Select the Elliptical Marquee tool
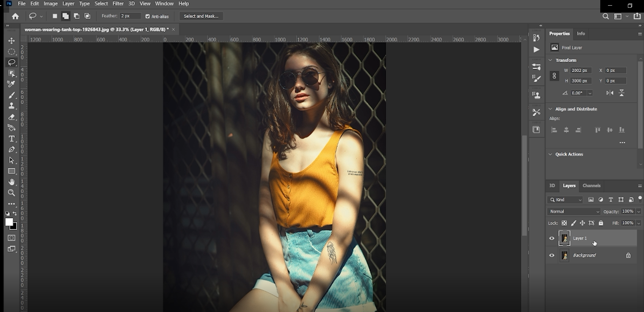The width and height of the screenshot is (644, 312). click(x=12, y=52)
